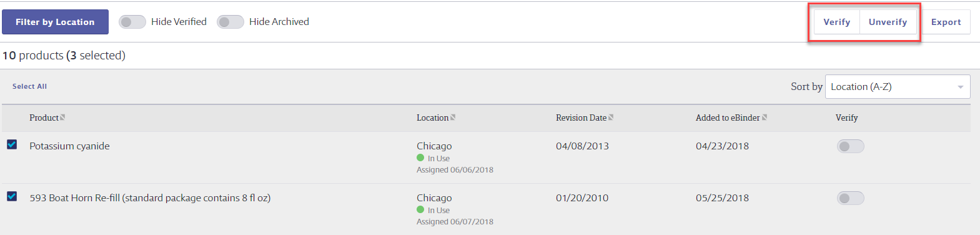Open the Potassium cyanide product name
This screenshot has height=235, width=980.
(x=69, y=146)
